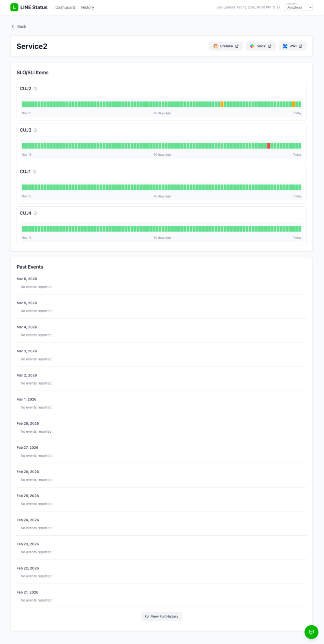Click the info icon beside CUJ4
Viewport: 324px width, 644px height.
coord(35,213)
